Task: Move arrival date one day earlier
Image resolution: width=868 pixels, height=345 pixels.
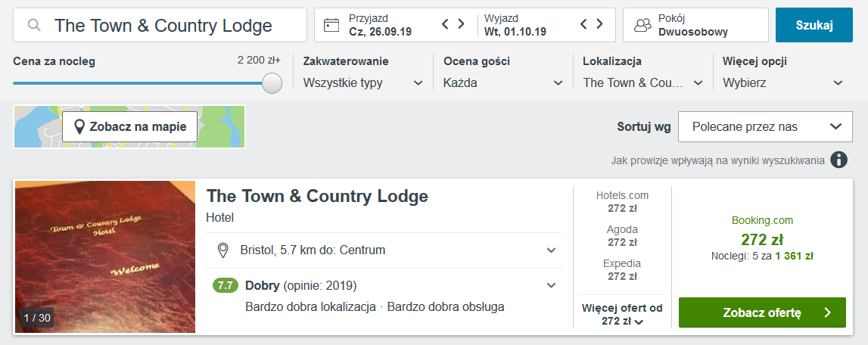Action: click(445, 23)
